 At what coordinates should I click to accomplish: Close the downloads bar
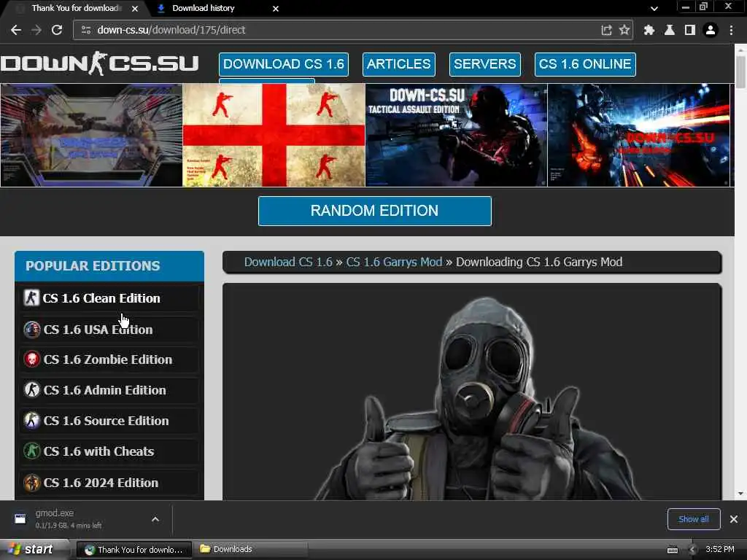click(734, 519)
